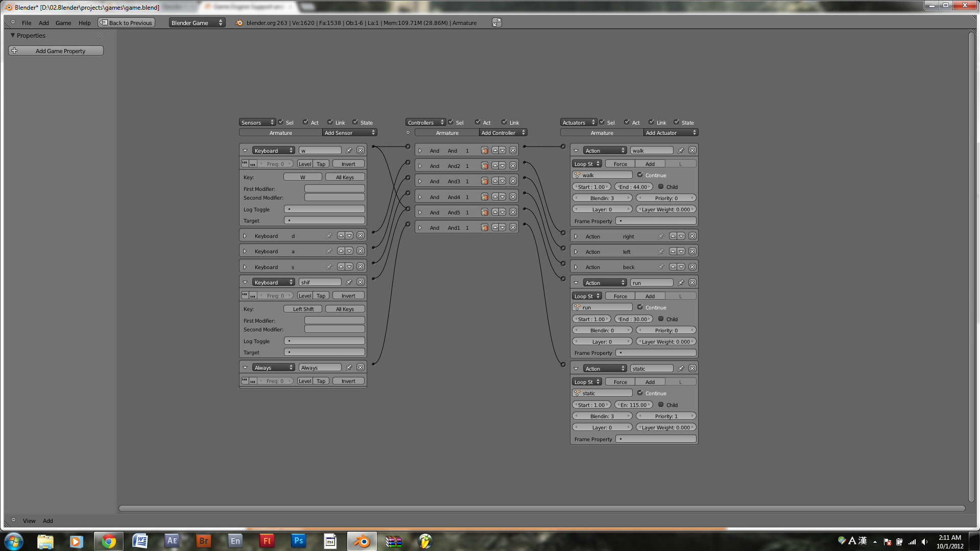The image size is (980, 551).
Task: Open the Add Controller dropdown
Action: [503, 133]
